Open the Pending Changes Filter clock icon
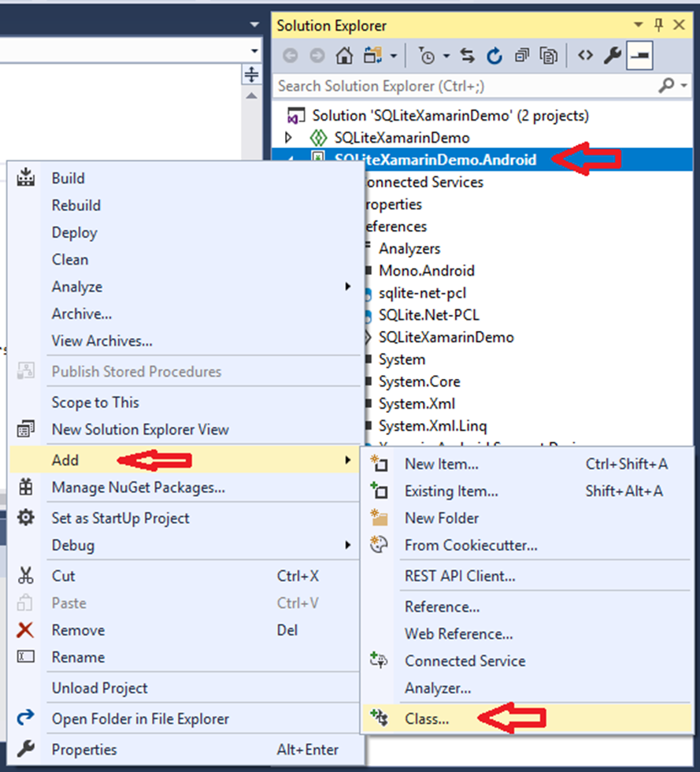This screenshot has width=700, height=772. [x=426, y=56]
